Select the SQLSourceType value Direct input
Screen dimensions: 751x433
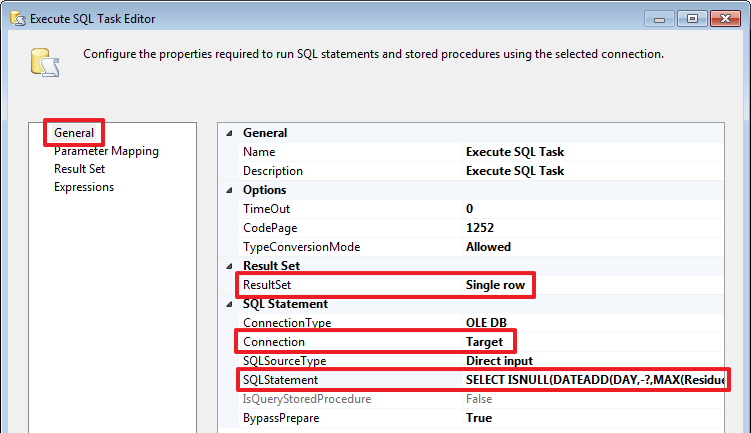click(499, 361)
